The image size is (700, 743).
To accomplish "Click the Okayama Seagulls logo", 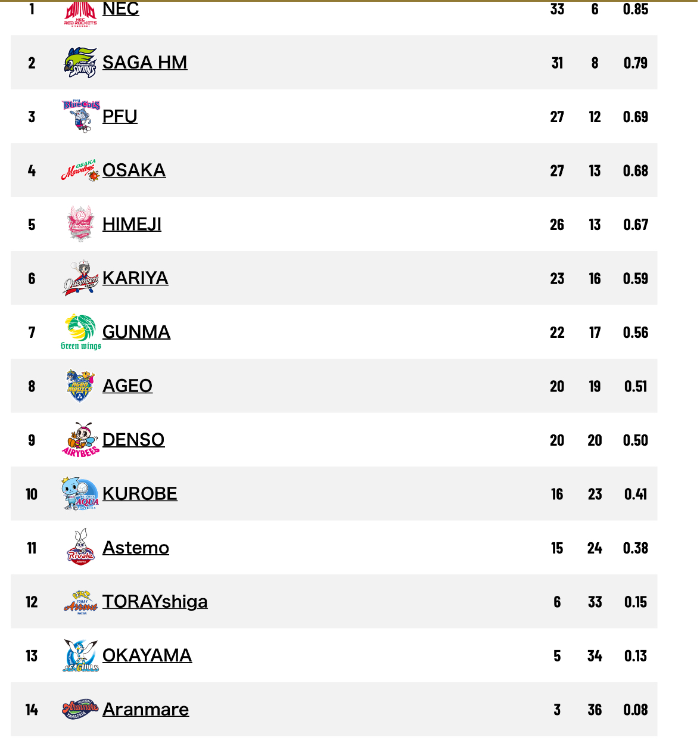I will pyautogui.click(x=80, y=655).
